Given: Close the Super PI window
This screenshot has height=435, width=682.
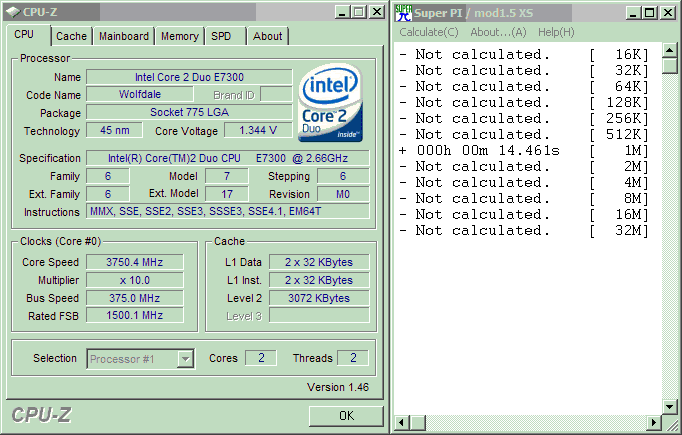Looking at the screenshot, I should click(667, 13).
